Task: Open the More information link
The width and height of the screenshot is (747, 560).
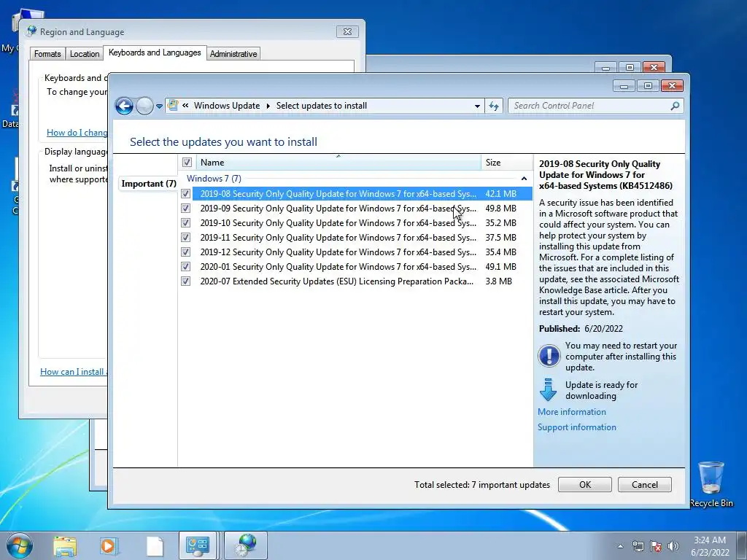Action: coord(572,412)
